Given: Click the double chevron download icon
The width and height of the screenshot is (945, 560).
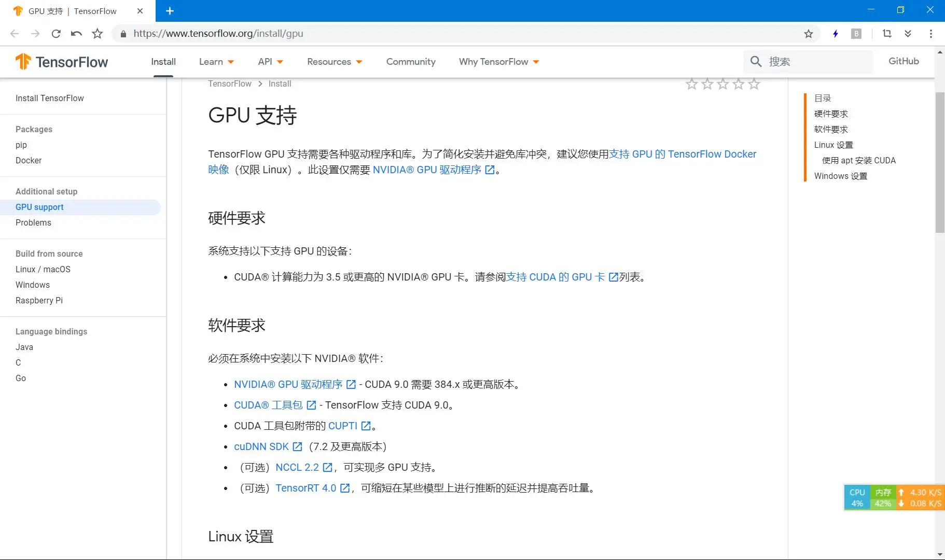Looking at the screenshot, I should coord(908,34).
